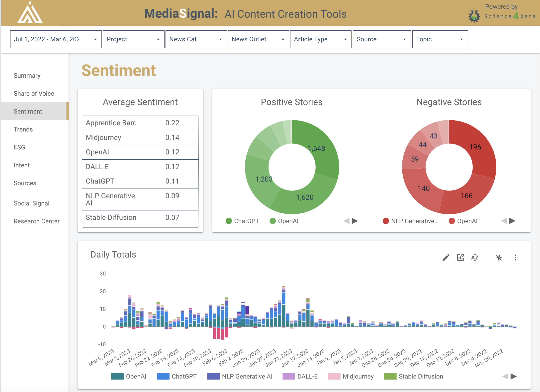Screen dimensions: 540x392
Task: Click ChatGPT legend dot in Positive Stories
Action: [x=229, y=221]
